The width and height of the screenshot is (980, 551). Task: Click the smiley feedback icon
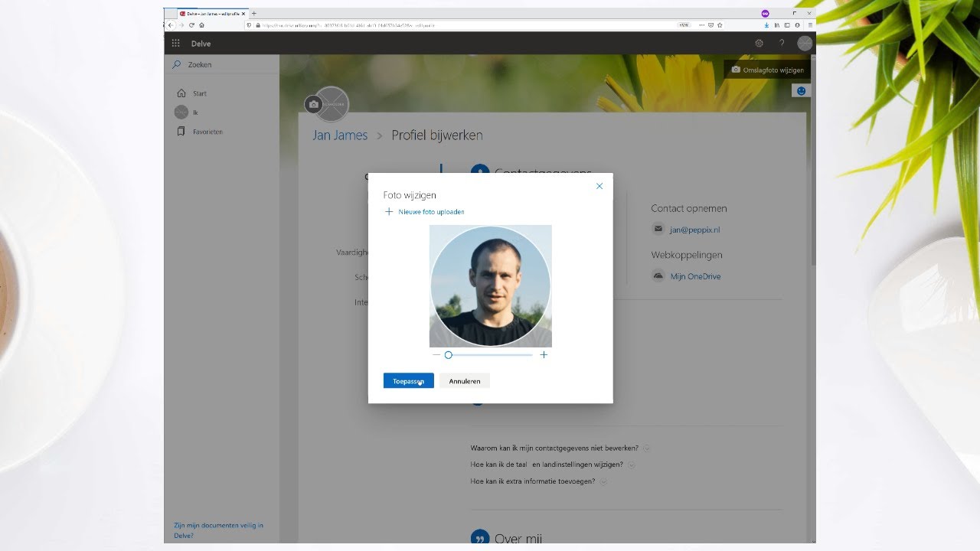pyautogui.click(x=801, y=90)
